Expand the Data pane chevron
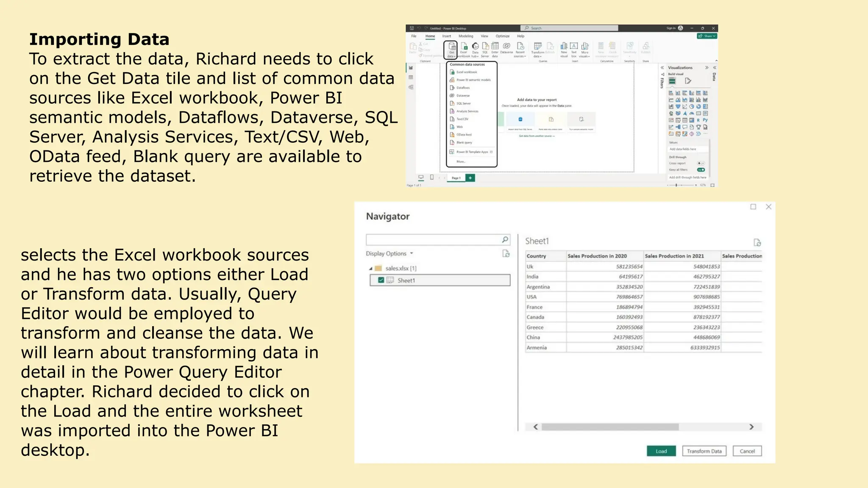 (715, 68)
